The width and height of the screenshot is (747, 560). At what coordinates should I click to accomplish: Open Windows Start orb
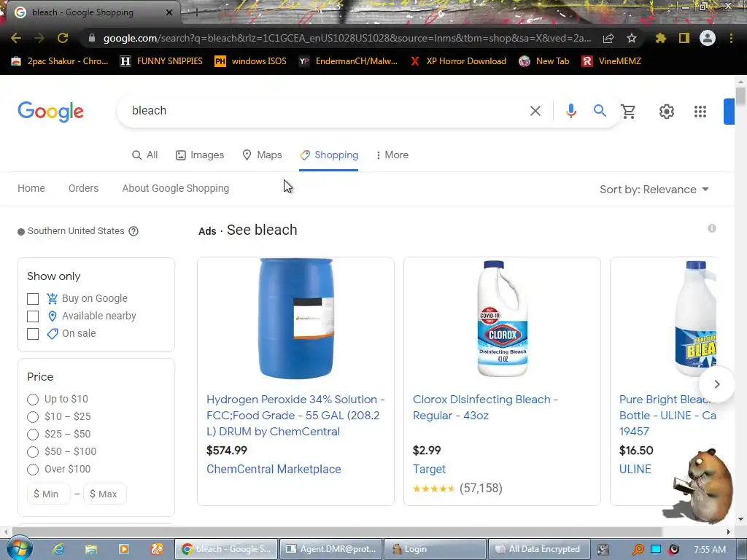click(x=20, y=548)
